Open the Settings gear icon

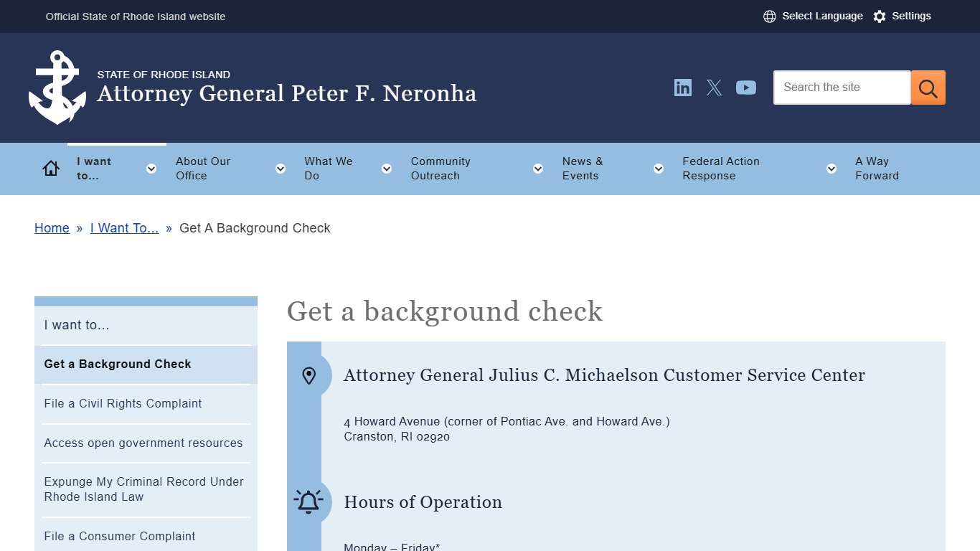click(880, 16)
